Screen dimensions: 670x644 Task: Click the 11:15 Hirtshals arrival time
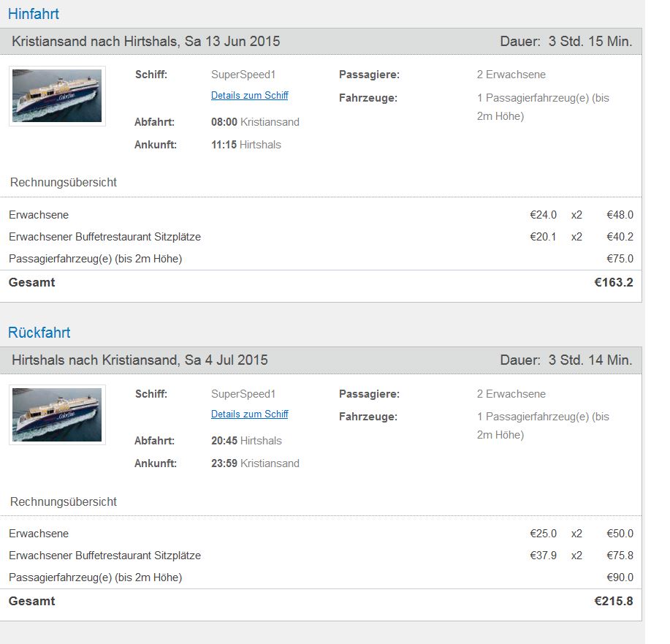(246, 145)
